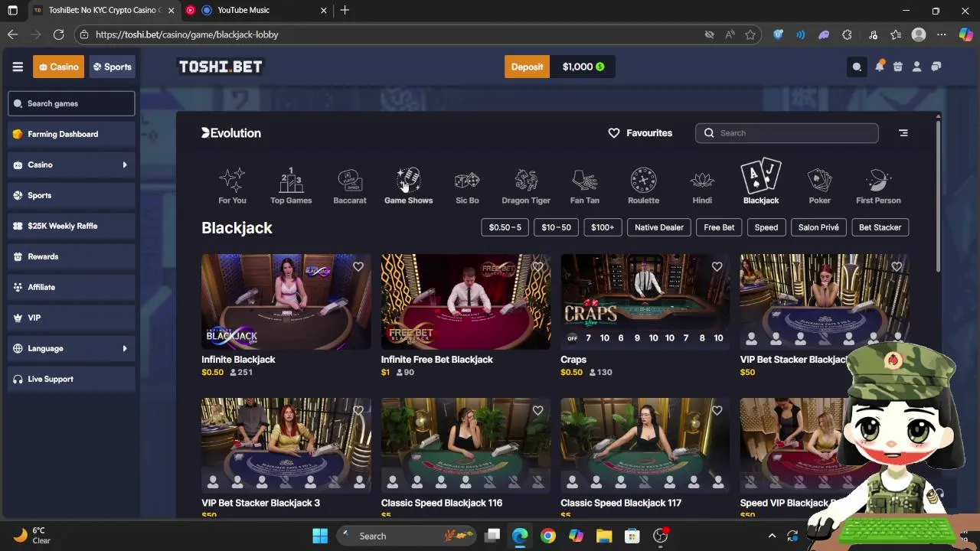
Task: Open the media control music note icon
Action: point(873,34)
